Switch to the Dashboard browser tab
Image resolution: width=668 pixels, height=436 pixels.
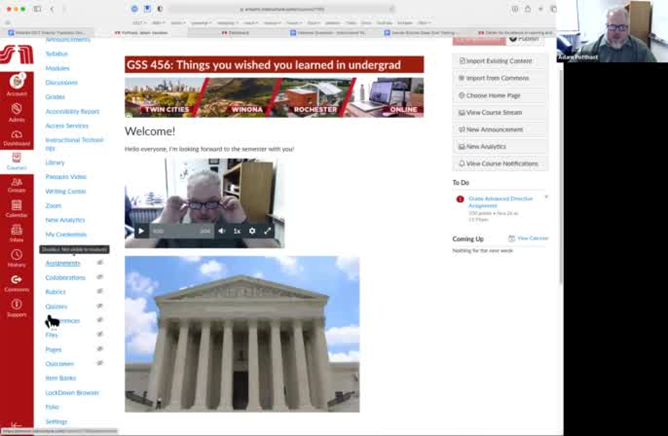pyautogui.click(x=235, y=32)
